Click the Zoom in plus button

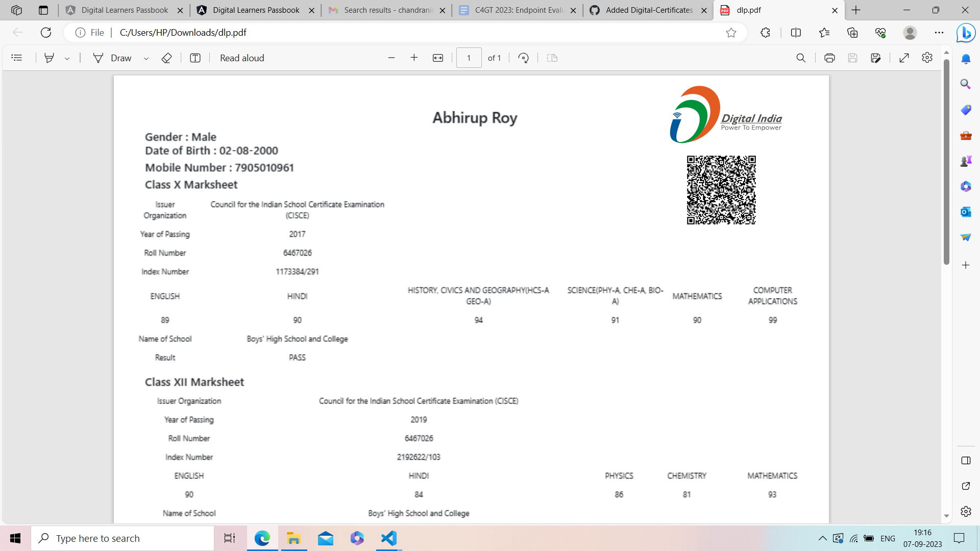click(414, 58)
